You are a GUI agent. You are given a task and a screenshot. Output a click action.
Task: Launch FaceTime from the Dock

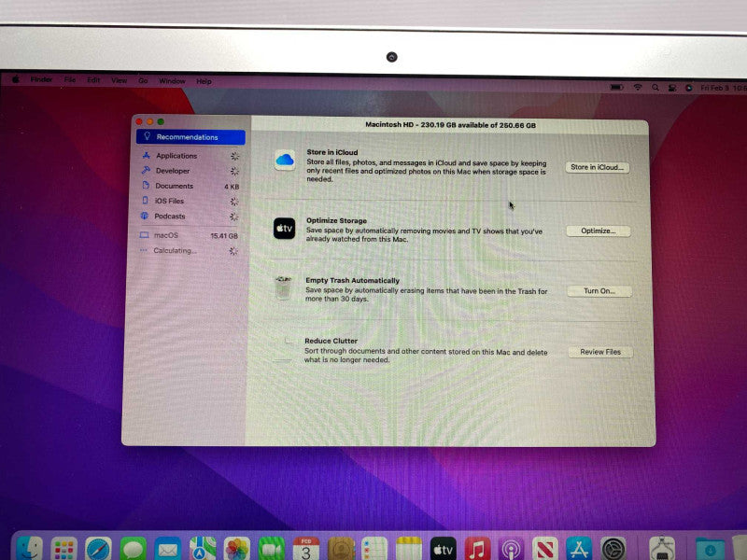click(272, 549)
